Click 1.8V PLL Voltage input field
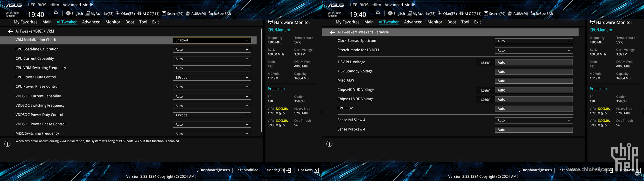 (x=534, y=63)
